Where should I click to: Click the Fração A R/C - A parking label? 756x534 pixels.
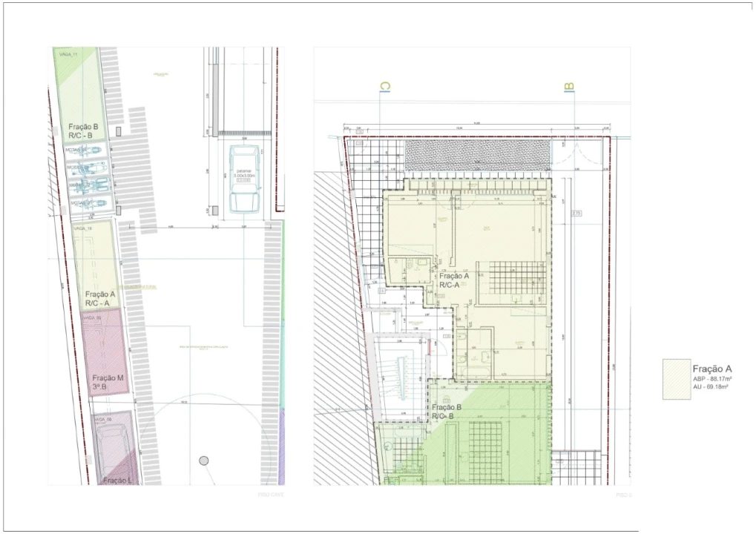tap(100, 298)
